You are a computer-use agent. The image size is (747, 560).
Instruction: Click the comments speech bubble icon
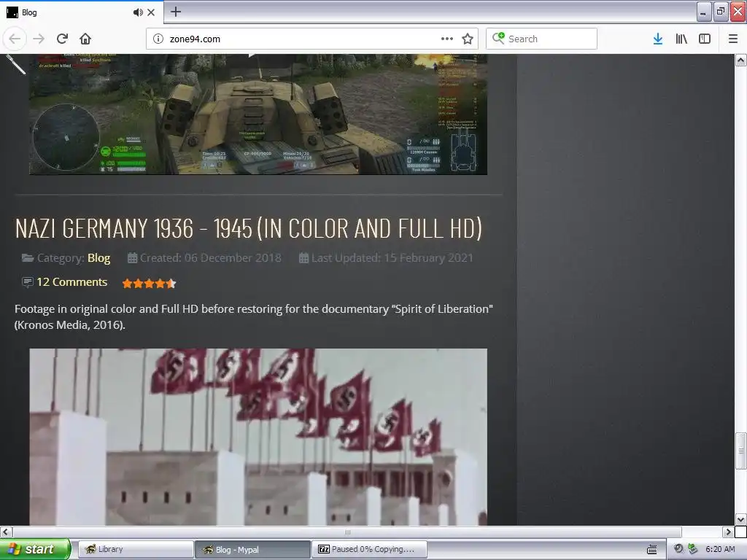tap(28, 282)
